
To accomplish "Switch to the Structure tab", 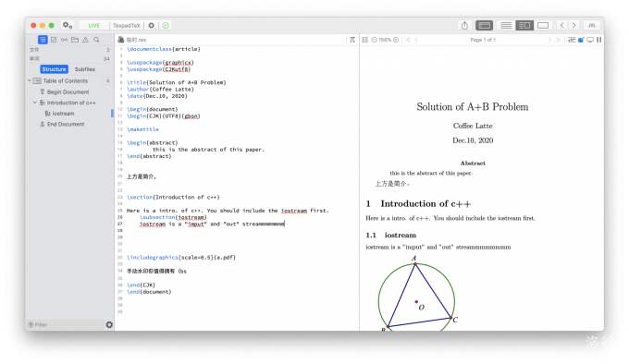I will coord(55,69).
